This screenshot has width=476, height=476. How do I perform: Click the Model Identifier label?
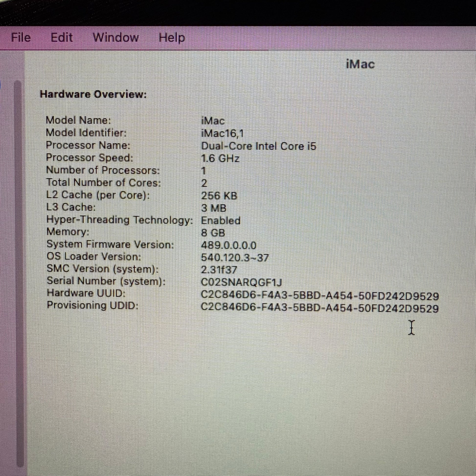pos(86,133)
